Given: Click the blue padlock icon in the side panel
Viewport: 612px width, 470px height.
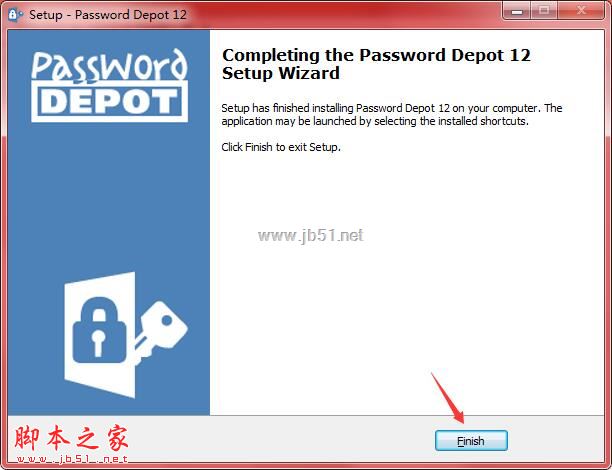Looking at the screenshot, I should 99,330.
